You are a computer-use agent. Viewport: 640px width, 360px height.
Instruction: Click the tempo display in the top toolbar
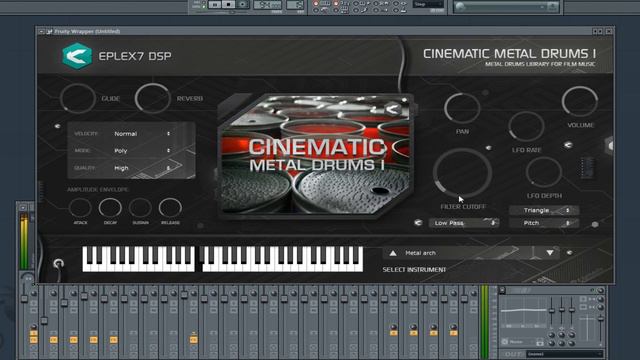pos(267,4)
